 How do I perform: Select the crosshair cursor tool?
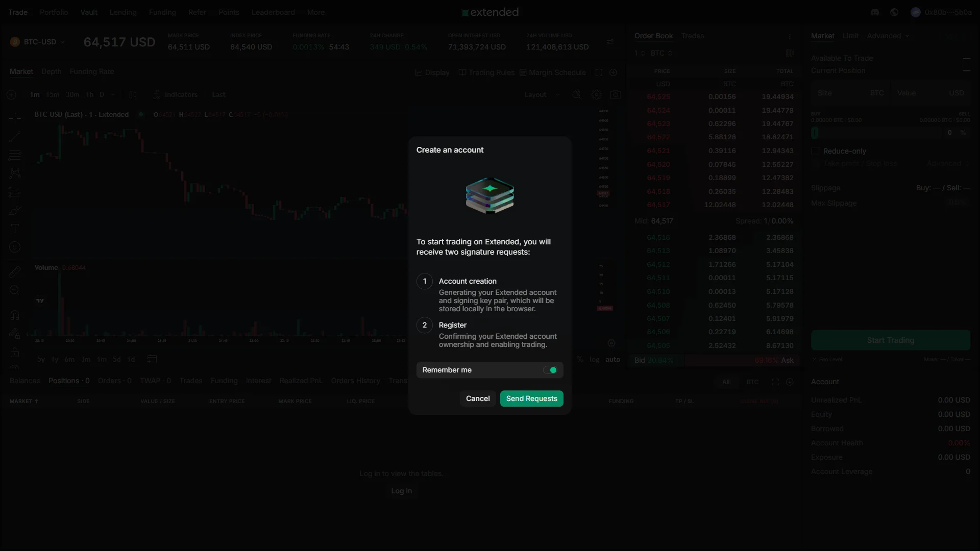[15, 118]
